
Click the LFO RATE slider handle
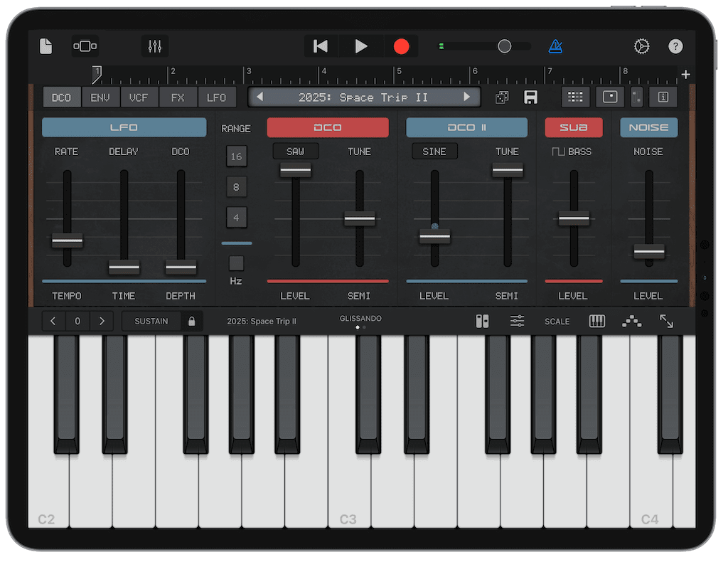coord(68,240)
